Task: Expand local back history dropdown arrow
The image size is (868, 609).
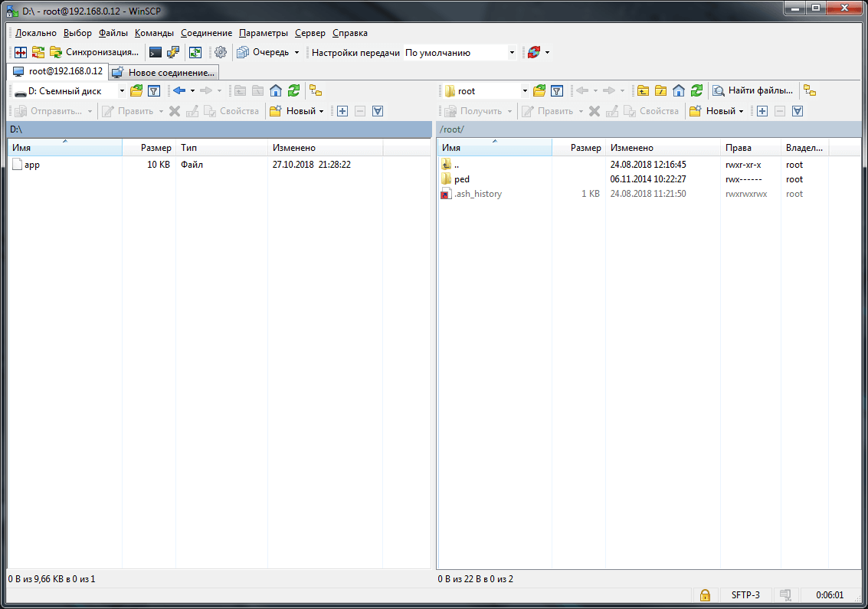Action: 192,91
